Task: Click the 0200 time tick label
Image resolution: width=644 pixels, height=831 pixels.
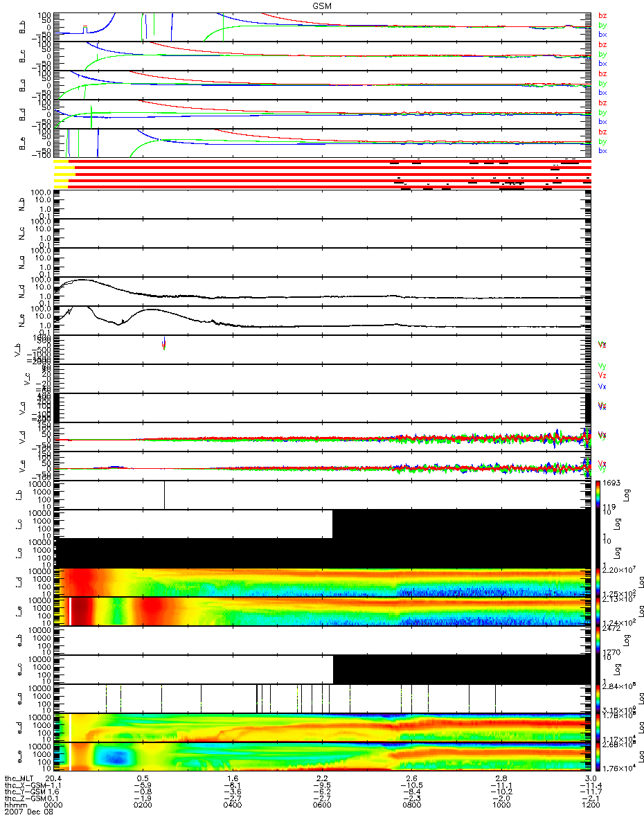Action: [143, 805]
